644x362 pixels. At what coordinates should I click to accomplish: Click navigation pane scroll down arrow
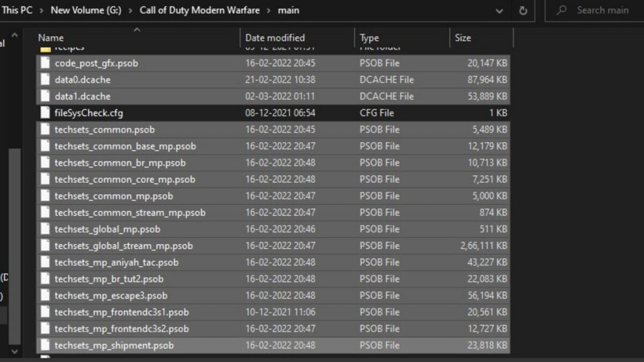pos(15,351)
